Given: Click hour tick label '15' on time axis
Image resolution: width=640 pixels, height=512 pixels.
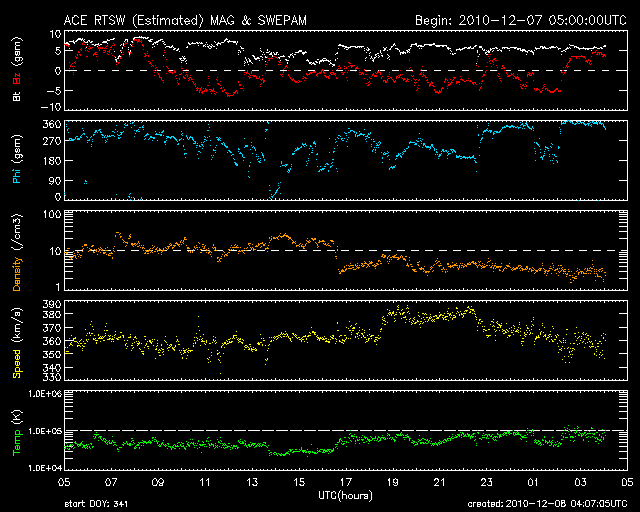Looking at the screenshot, I should pyautogui.click(x=299, y=482).
